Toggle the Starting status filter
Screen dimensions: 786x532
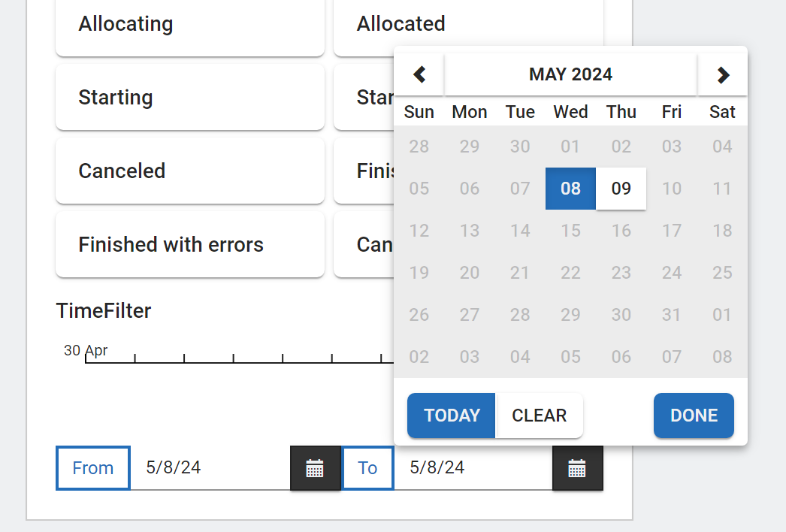189,98
